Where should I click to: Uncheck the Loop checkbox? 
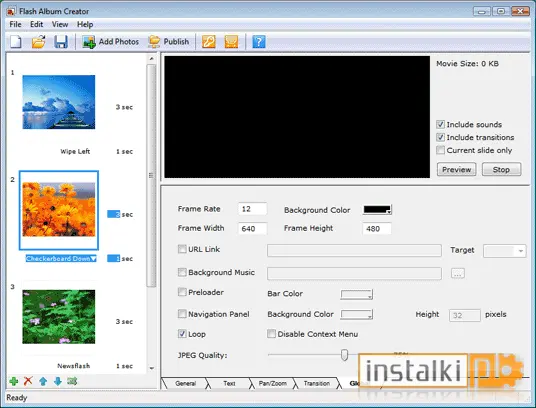[x=182, y=334]
